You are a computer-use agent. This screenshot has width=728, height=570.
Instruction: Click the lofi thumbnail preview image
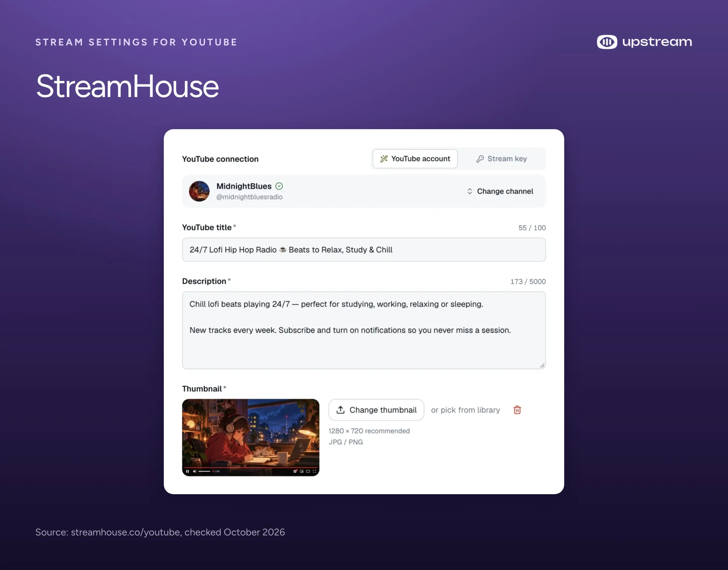click(x=251, y=438)
